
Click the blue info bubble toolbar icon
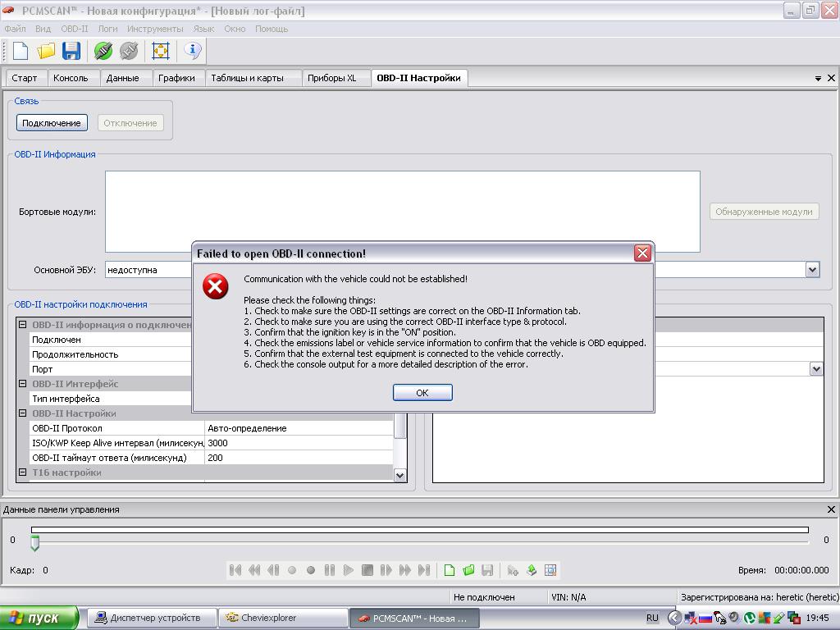click(193, 51)
